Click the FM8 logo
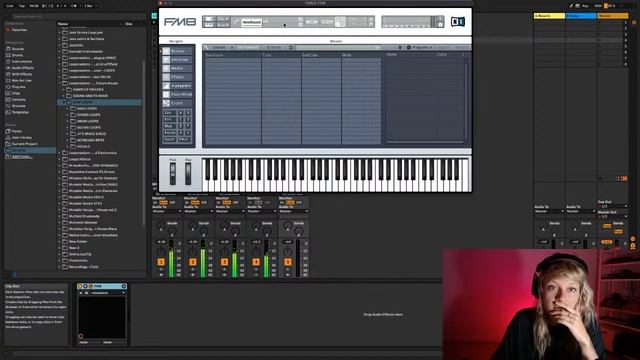The image size is (640, 360). click(x=180, y=22)
